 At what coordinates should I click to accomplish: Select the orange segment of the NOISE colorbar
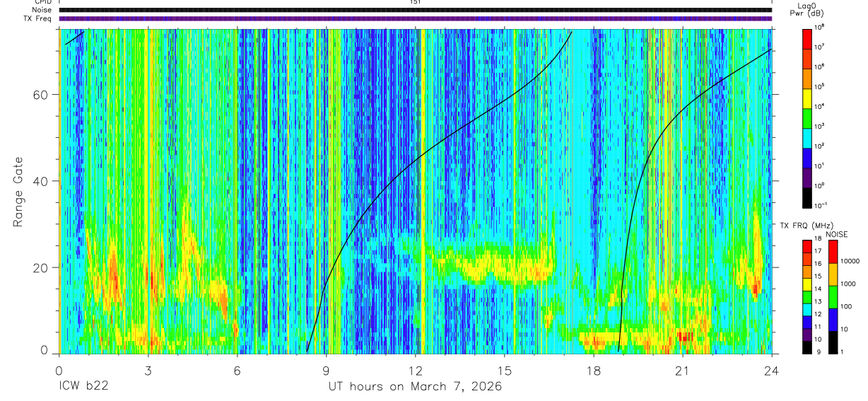click(833, 274)
